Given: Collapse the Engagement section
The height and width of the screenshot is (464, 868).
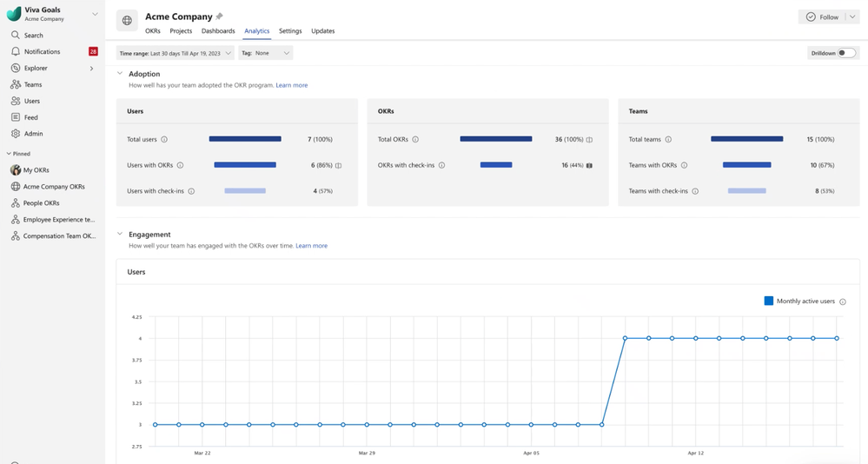Looking at the screenshot, I should click(120, 234).
